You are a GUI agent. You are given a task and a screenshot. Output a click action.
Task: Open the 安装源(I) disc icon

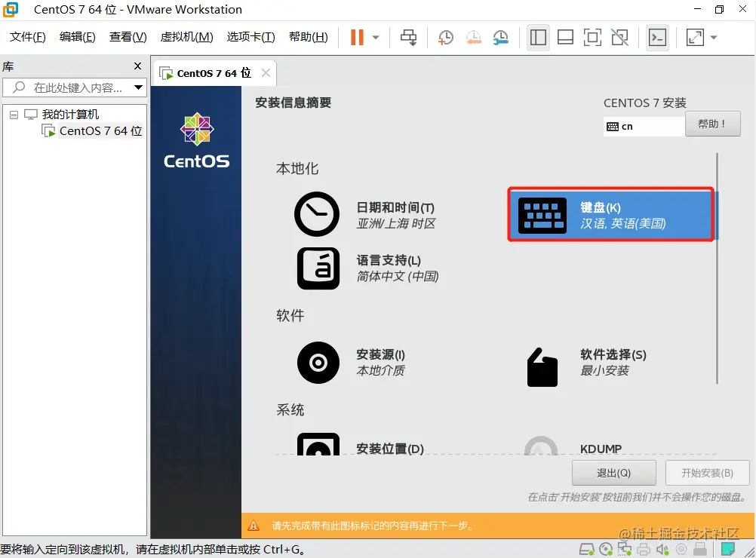[x=318, y=363]
